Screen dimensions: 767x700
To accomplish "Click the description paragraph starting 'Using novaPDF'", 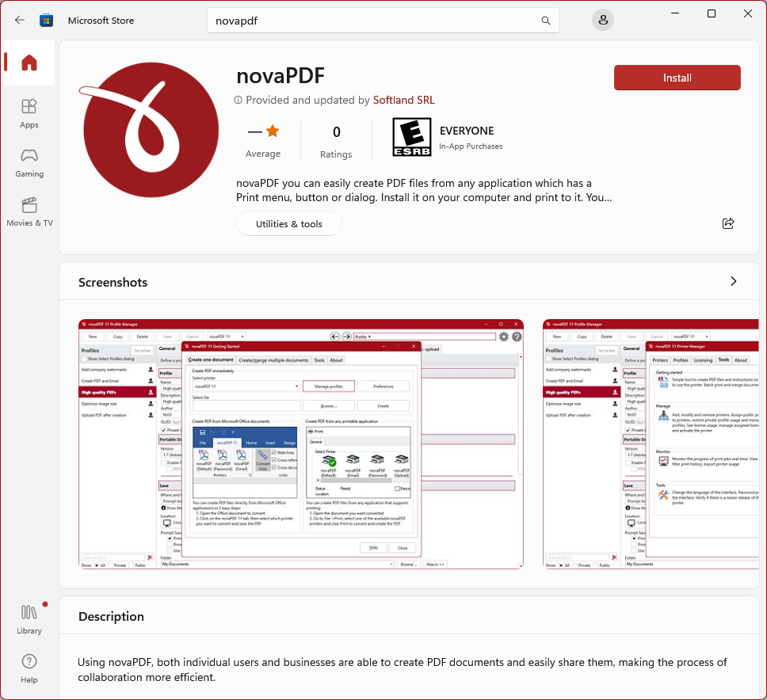I will [402, 670].
